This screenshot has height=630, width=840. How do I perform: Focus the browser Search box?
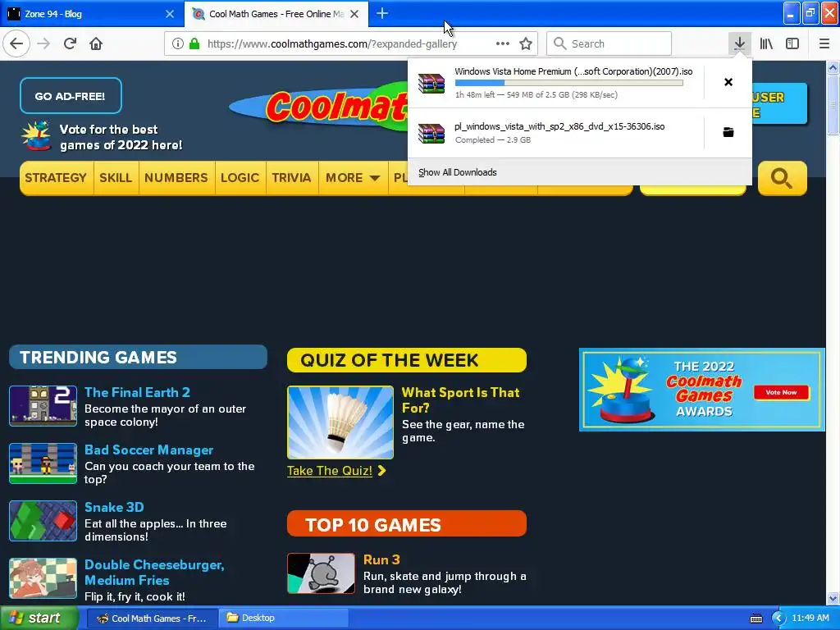609,43
